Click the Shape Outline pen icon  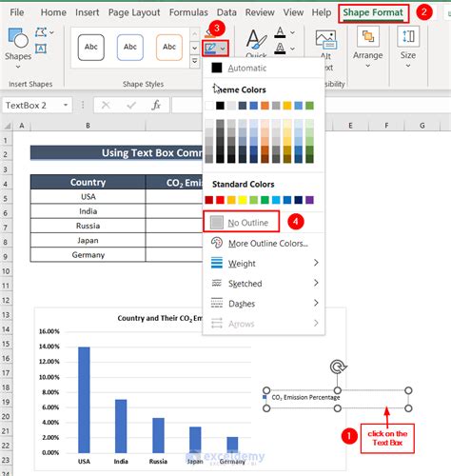tap(210, 49)
